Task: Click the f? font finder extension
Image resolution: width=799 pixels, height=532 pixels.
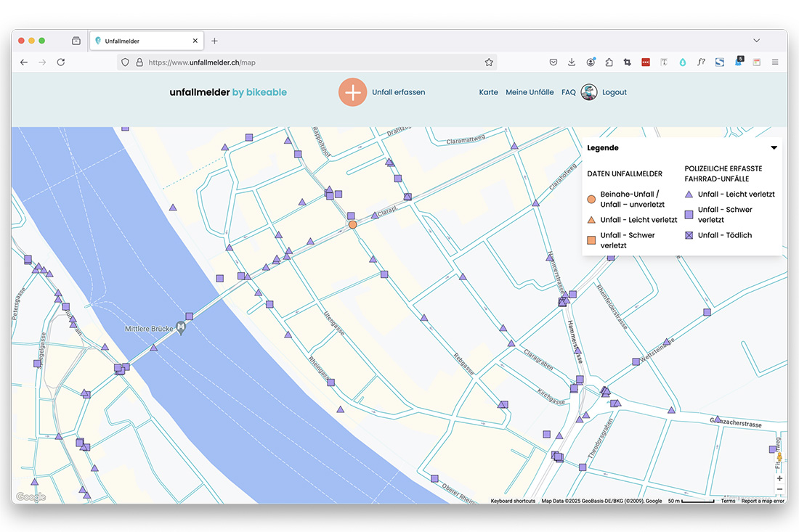Action: pyautogui.click(x=701, y=62)
